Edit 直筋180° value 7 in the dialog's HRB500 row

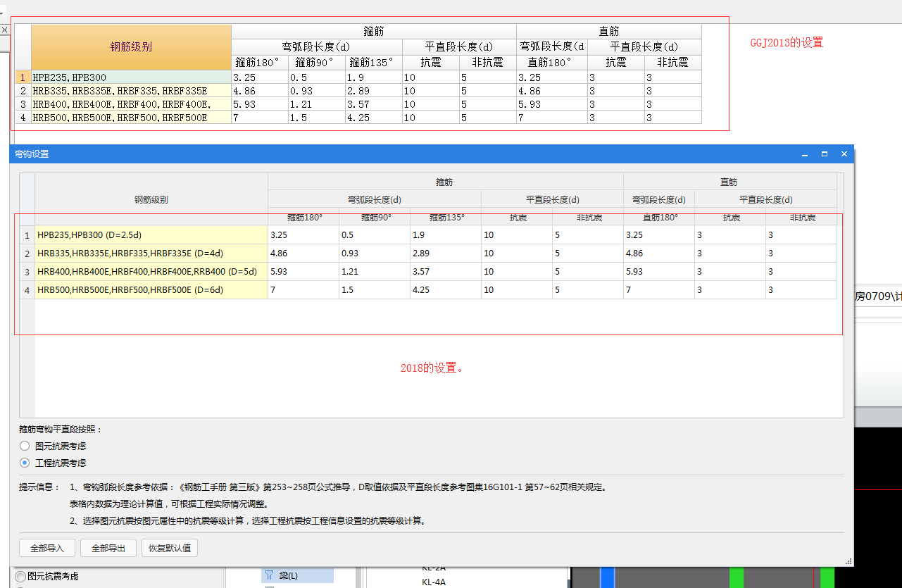[659, 290]
